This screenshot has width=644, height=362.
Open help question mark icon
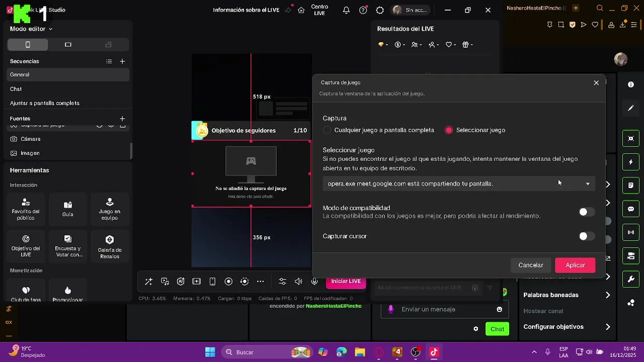click(363, 10)
